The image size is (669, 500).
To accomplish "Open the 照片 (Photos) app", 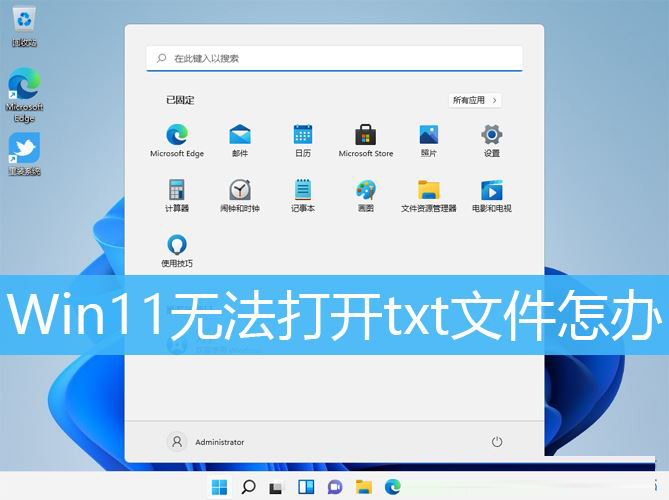I will (x=428, y=140).
